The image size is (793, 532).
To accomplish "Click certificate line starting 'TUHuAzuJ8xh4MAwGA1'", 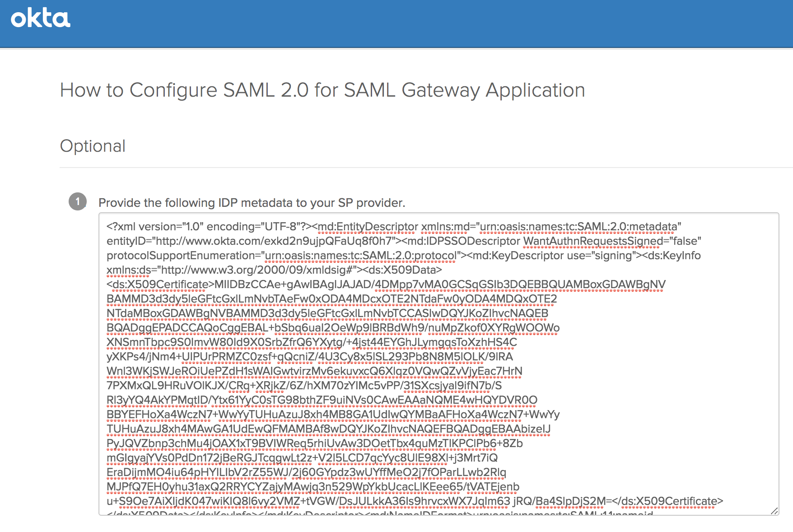I will 328,429.
